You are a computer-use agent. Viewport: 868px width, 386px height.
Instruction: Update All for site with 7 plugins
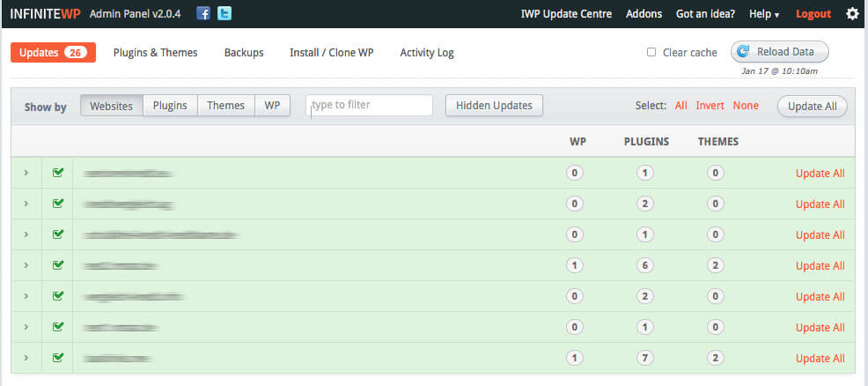click(x=820, y=359)
